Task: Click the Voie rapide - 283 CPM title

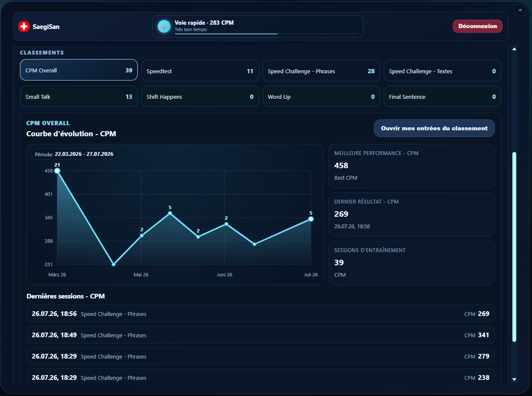Action: [204, 23]
